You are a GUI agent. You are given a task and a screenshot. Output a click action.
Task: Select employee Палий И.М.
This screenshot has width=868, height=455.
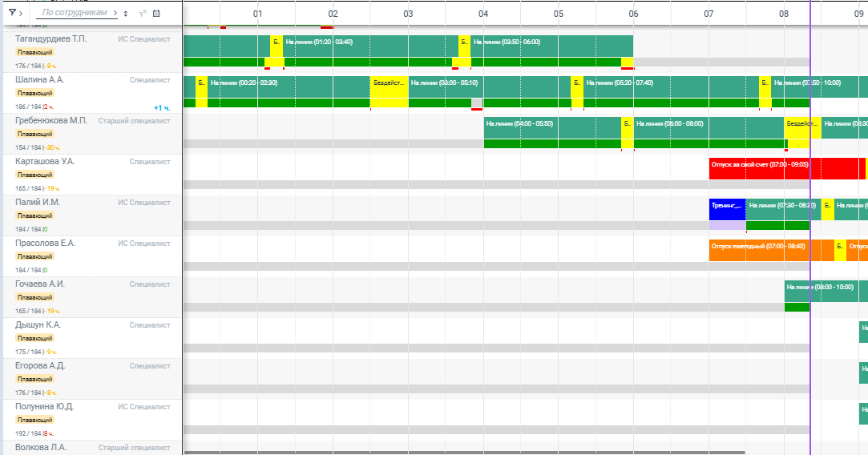pos(38,203)
